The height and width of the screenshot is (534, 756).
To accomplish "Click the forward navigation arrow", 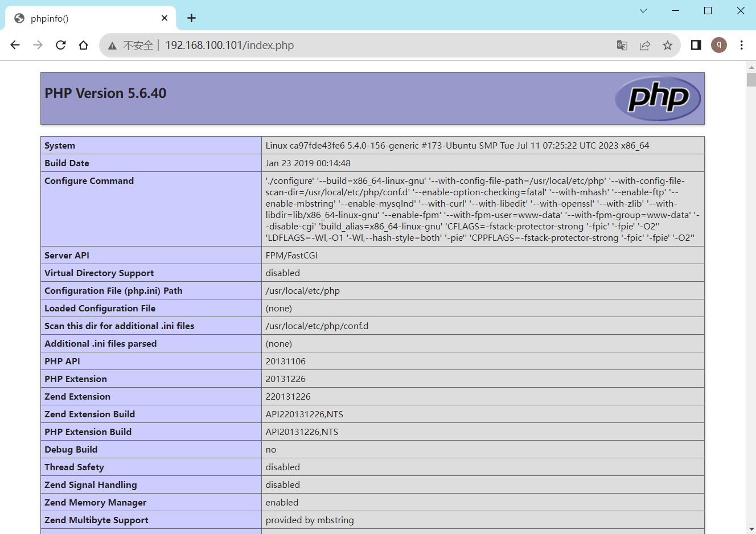I will (x=38, y=45).
